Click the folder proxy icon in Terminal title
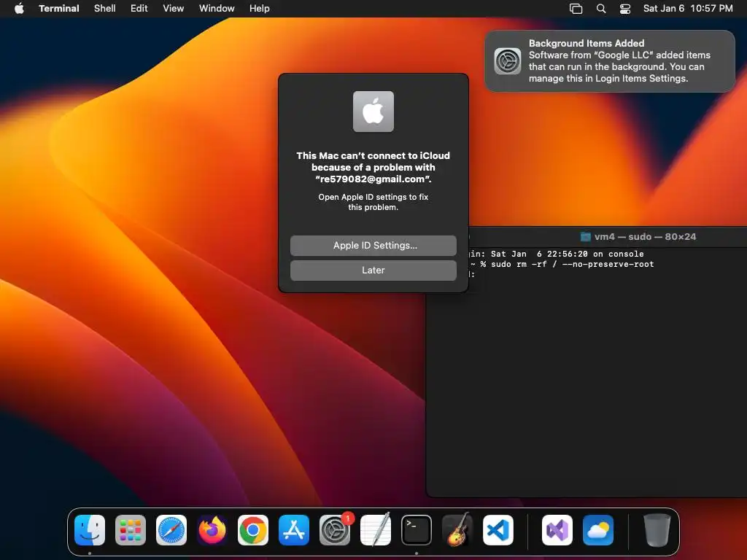This screenshot has height=560, width=747. [x=586, y=237]
